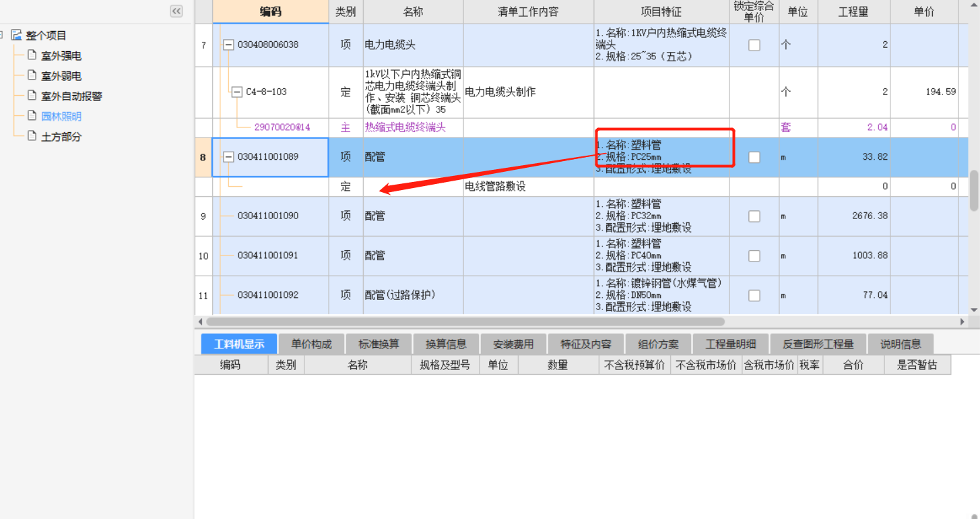Select the row number 8 header cell
980x519 pixels.
203,157
